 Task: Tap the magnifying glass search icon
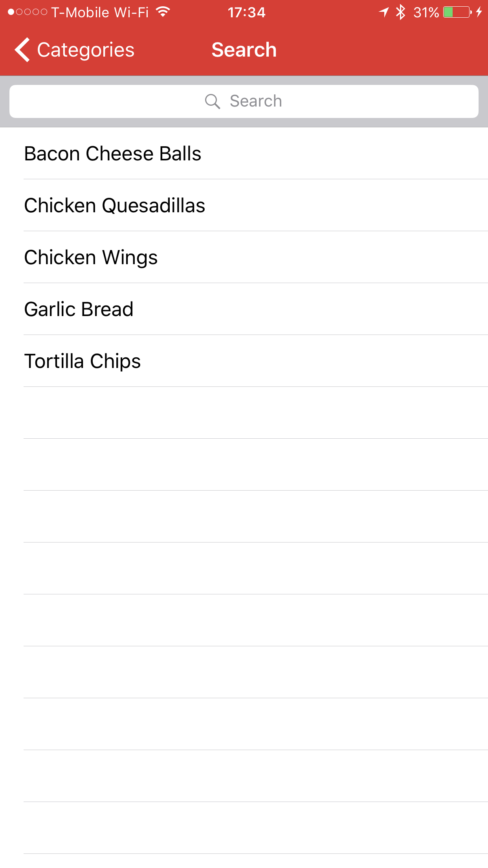pyautogui.click(x=212, y=101)
